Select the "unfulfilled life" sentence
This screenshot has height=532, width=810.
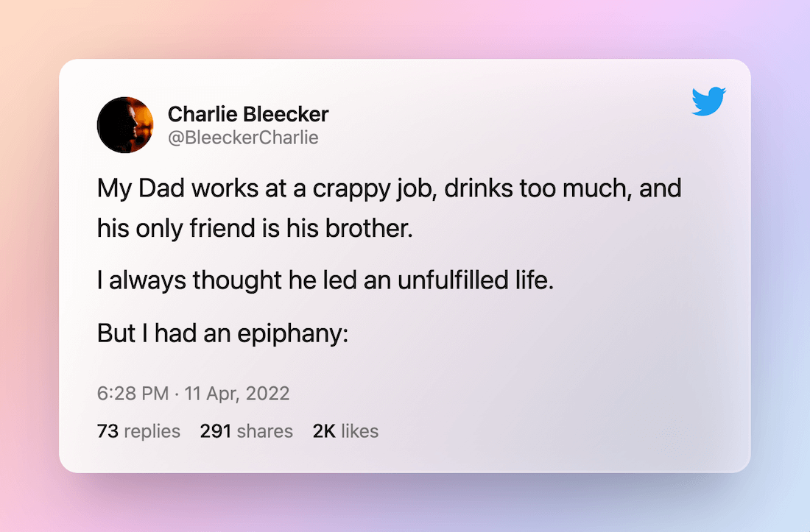(x=325, y=281)
